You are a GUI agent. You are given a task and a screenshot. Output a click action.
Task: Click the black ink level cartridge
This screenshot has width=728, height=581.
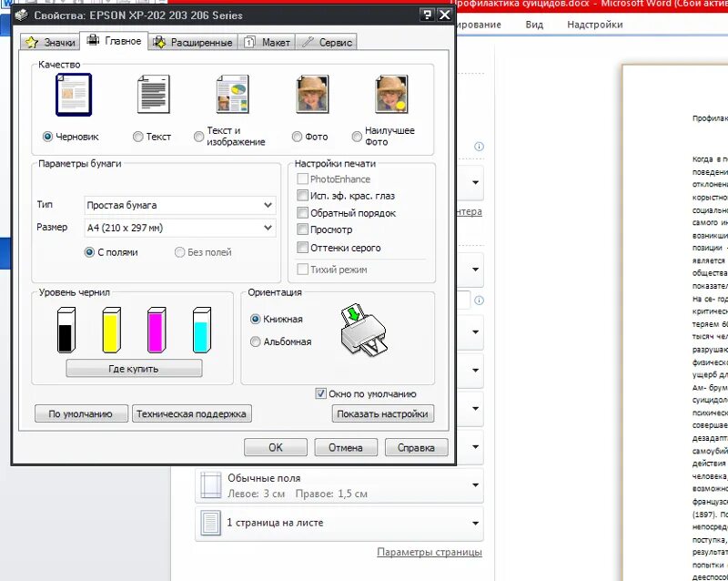coord(66,330)
